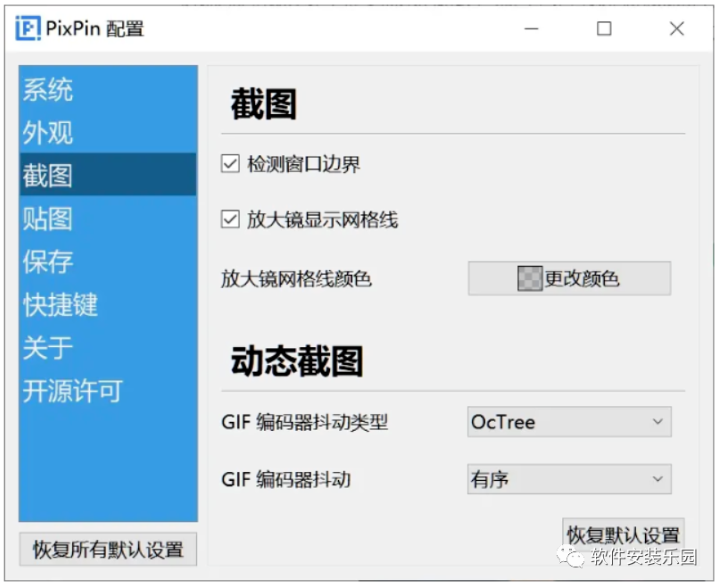Click the GIF 编码器抖动类型 label

(x=304, y=422)
